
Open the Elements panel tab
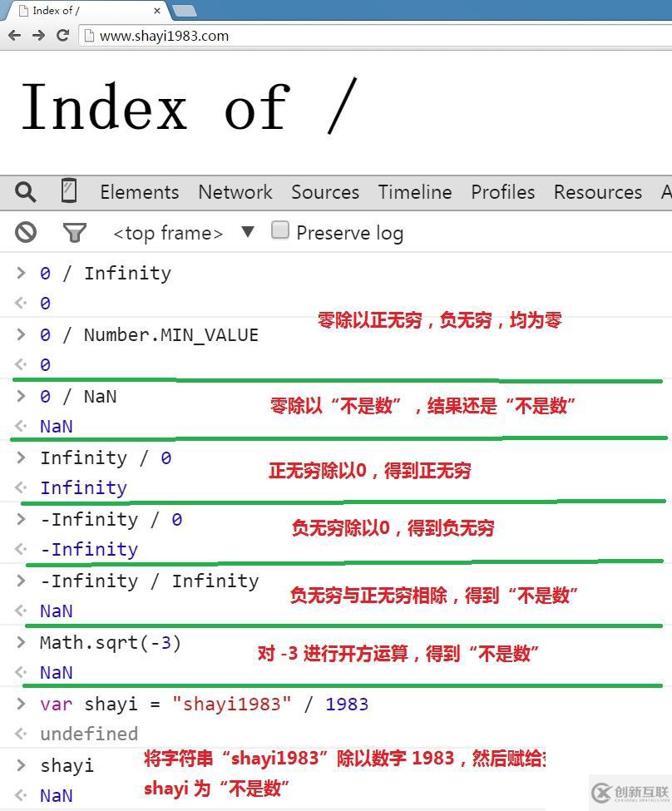click(x=139, y=192)
